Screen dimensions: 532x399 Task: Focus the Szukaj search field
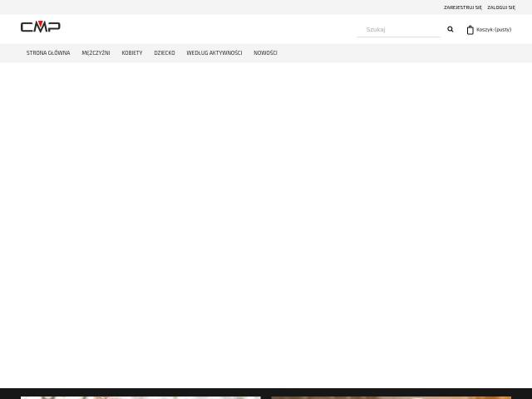(399, 30)
